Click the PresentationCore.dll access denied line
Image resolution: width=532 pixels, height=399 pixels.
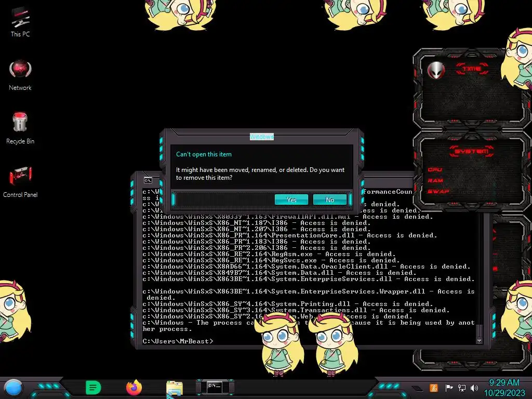tap(290, 235)
